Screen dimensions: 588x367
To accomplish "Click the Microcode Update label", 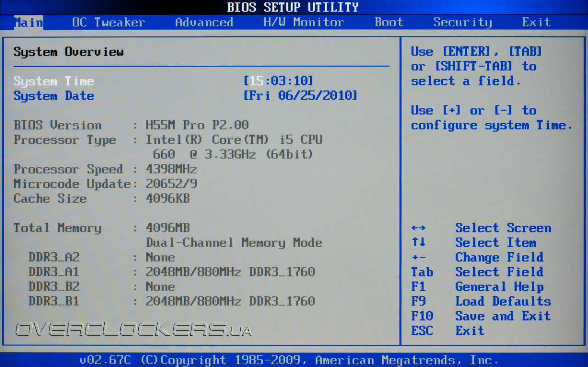I will 72,184.
